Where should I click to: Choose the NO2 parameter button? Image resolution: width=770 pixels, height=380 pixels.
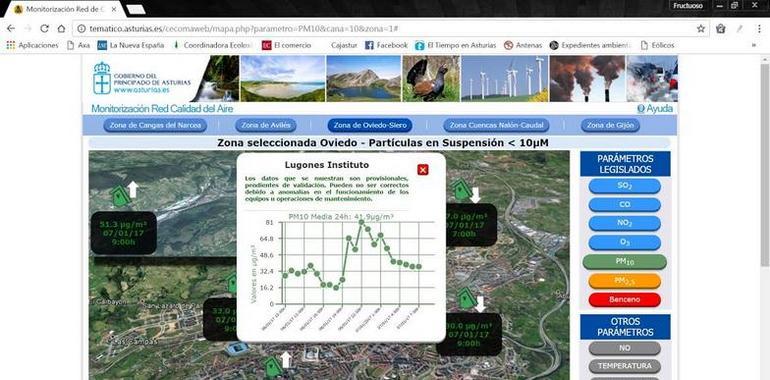click(624, 223)
